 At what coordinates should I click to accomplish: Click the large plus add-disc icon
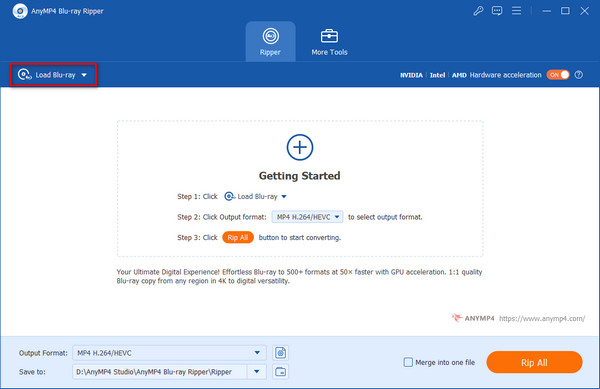[x=300, y=147]
